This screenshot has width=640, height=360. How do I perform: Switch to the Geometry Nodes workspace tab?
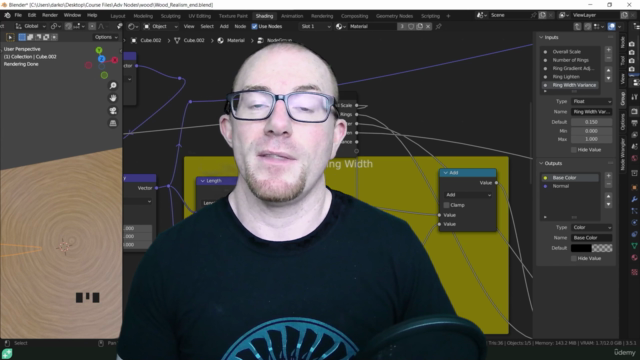tap(394, 16)
